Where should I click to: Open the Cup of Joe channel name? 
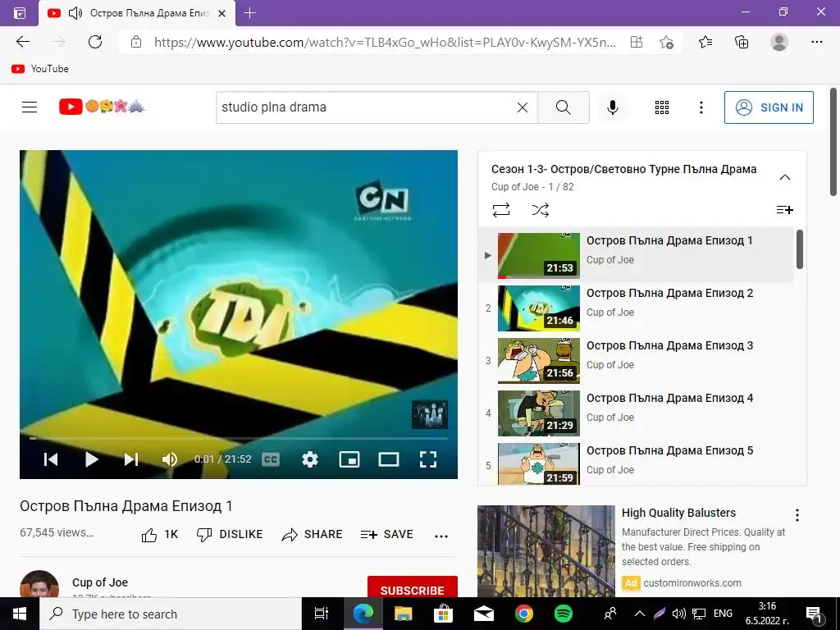pos(100,582)
